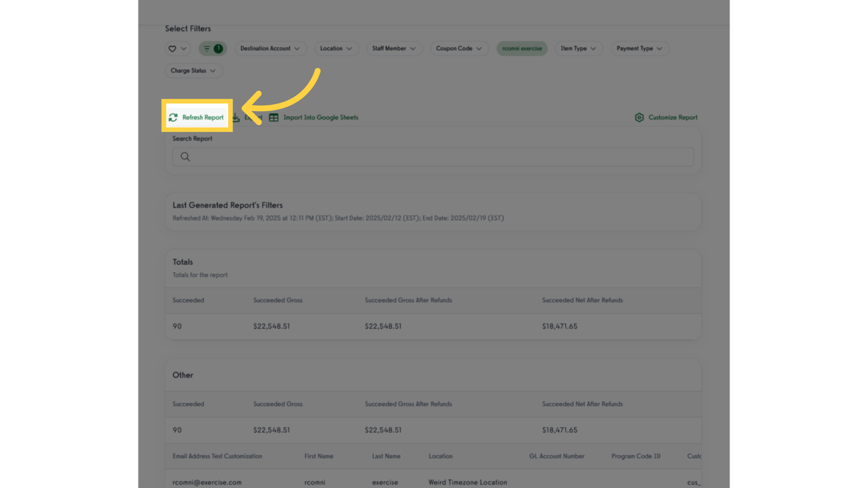Click Succeeded Gross After Refunds header in Other
This screenshot has width=868, height=488.
[408, 404]
